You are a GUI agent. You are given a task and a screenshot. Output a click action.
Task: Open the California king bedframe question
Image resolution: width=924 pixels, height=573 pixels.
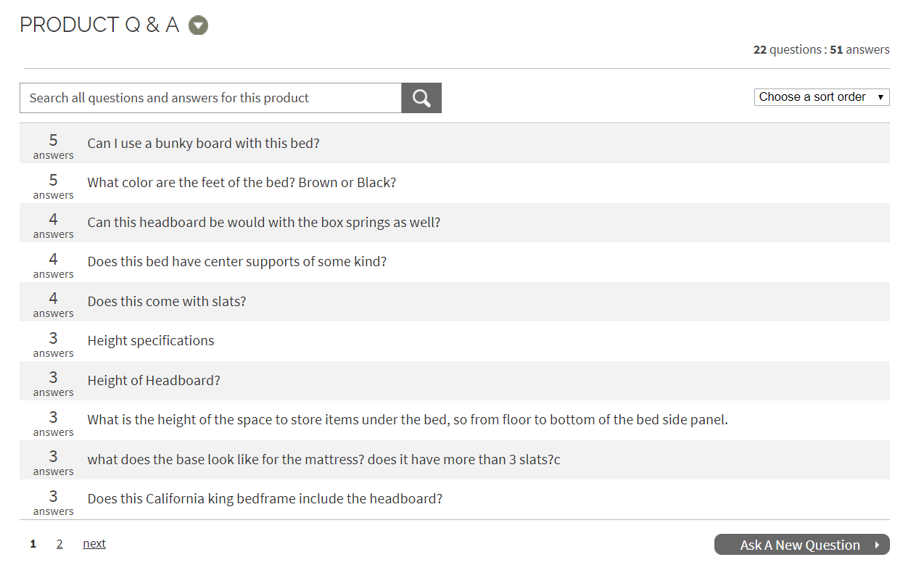[x=265, y=499]
